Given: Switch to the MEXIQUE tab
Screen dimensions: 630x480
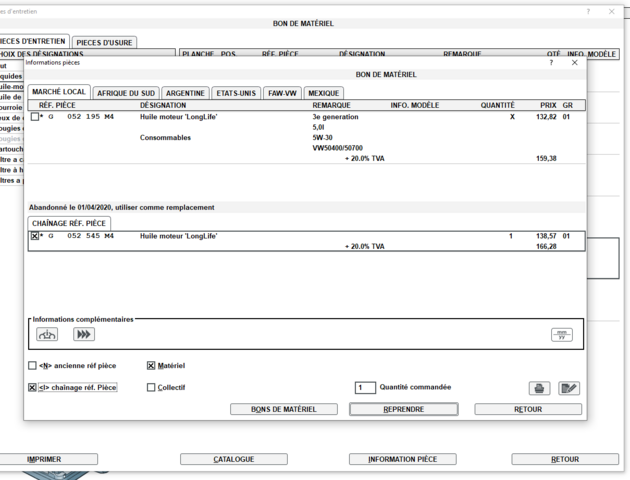Looking at the screenshot, I should (x=323, y=93).
